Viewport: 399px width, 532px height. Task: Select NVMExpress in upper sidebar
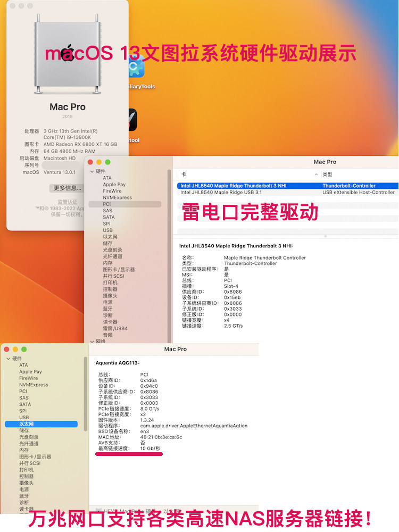[118, 197]
